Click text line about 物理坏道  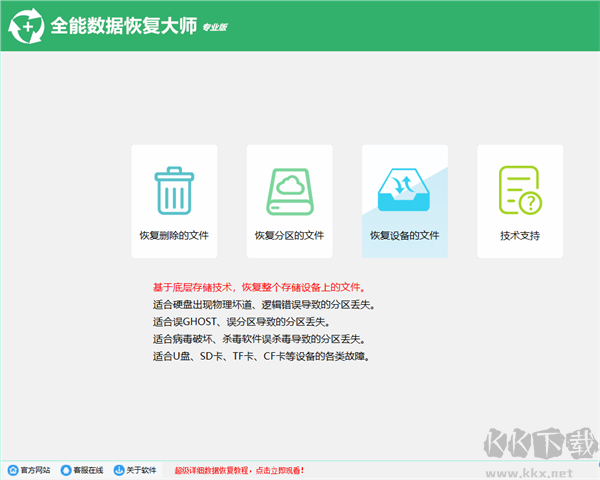[264, 305]
